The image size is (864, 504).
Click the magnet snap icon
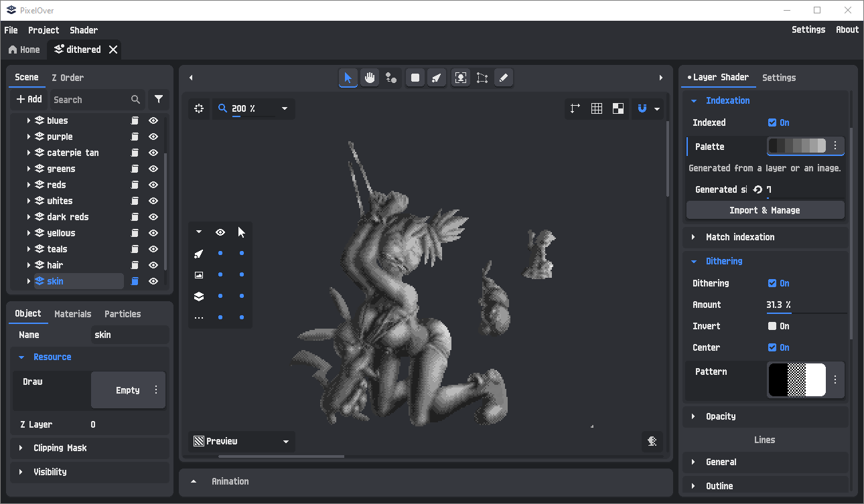click(x=642, y=108)
